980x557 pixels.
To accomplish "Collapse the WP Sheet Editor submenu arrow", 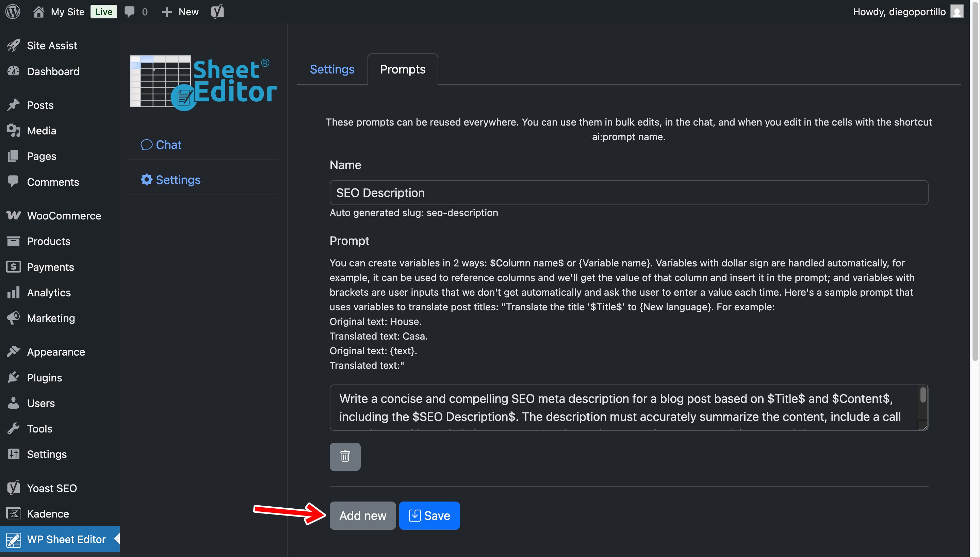I will [x=117, y=539].
